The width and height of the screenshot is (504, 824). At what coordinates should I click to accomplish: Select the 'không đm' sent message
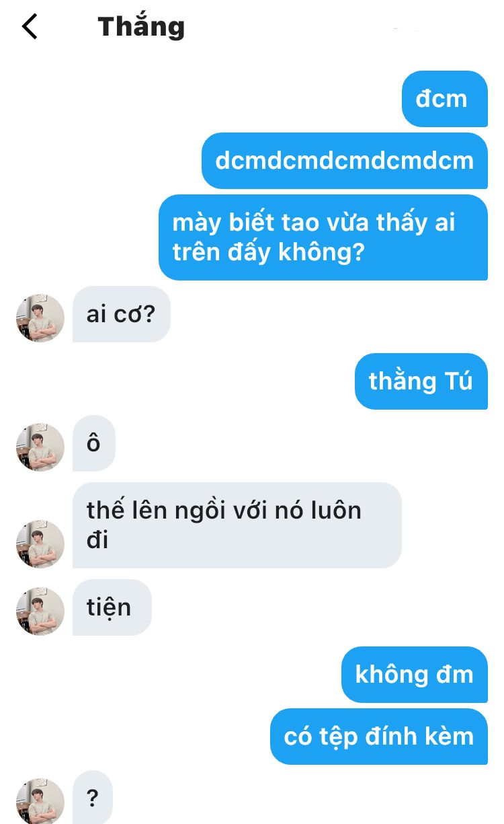point(415,675)
